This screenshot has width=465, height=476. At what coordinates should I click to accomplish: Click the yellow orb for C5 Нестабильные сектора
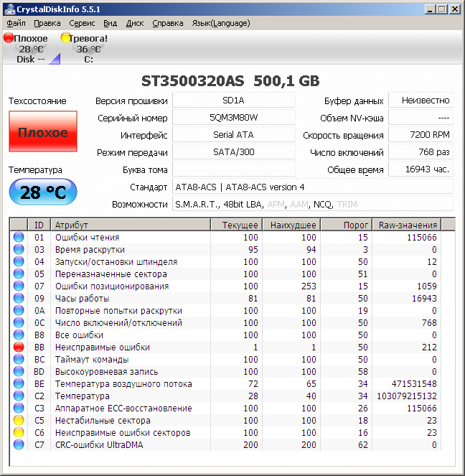[19, 420]
